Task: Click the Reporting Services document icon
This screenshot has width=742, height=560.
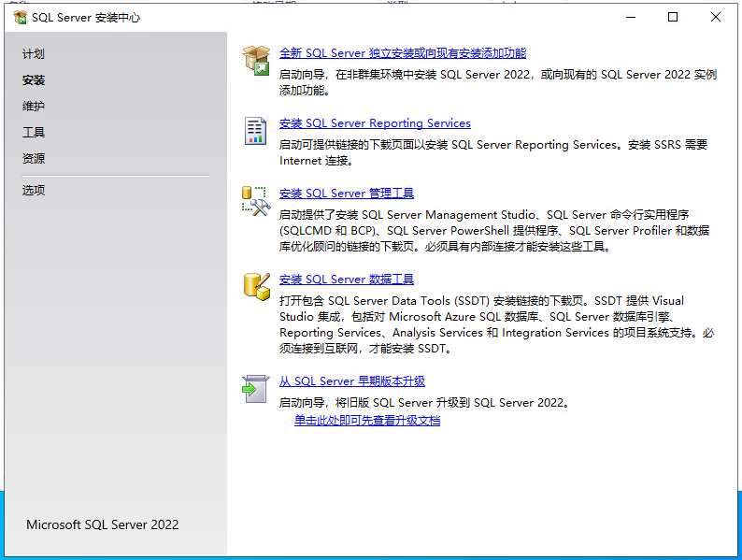Action: 255,131
